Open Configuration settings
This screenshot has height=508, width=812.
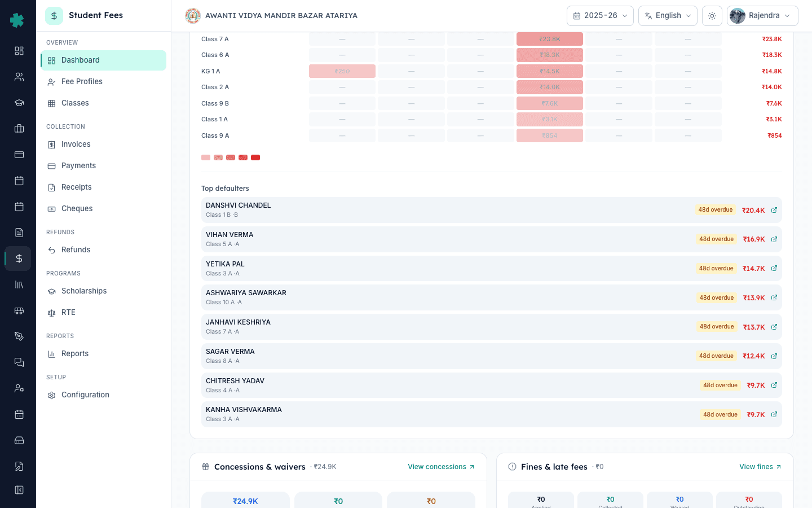click(x=103, y=395)
